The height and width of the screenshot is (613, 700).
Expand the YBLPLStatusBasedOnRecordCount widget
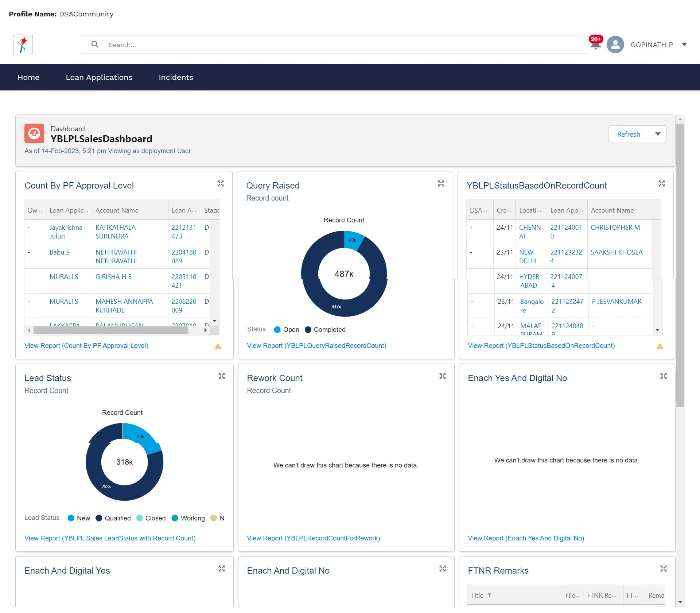pyautogui.click(x=662, y=183)
